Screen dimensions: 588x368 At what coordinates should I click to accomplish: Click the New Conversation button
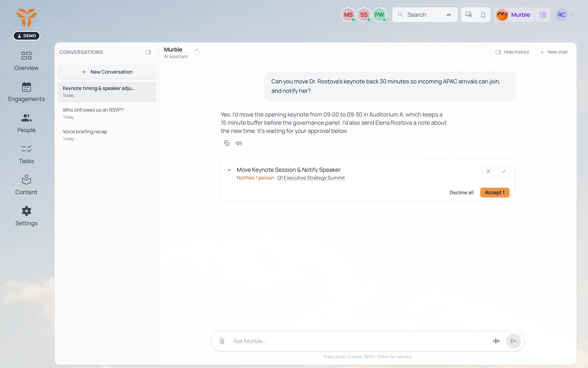[107, 72]
